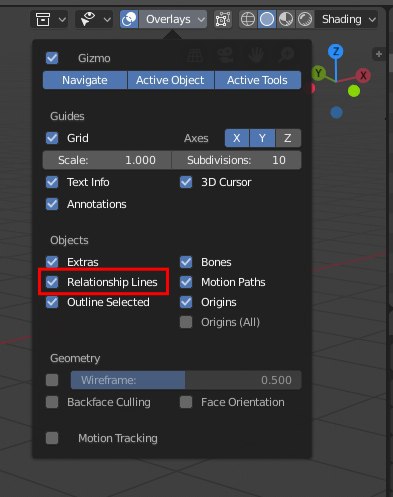This screenshot has width=393, height=497.
Task: Click the Subdivisions value field
Action: coord(237,160)
